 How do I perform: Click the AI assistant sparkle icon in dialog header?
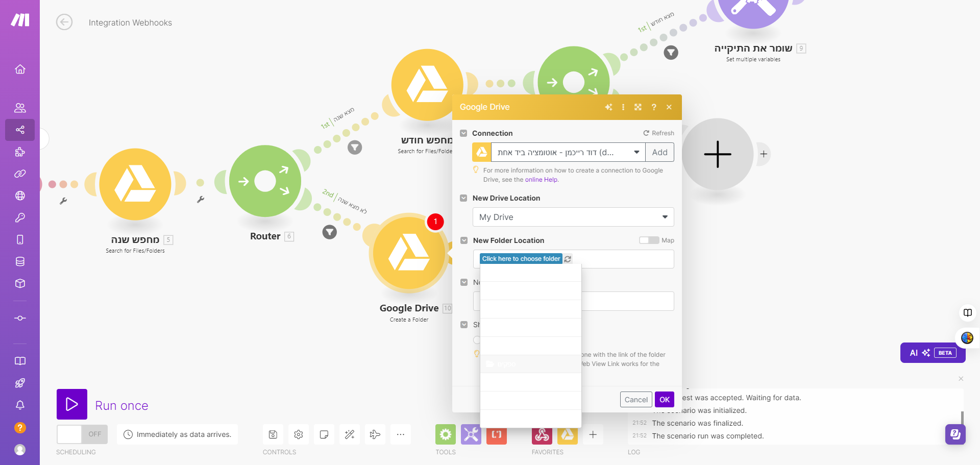click(x=608, y=107)
